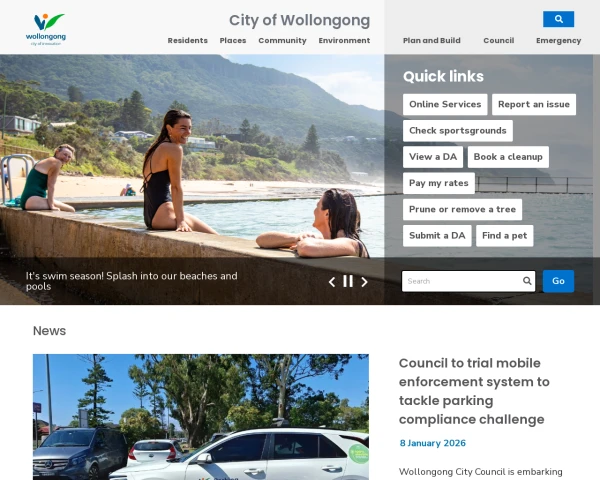The height and width of the screenshot is (480, 600).
Task: Click the Online Services quick link
Action: point(445,104)
